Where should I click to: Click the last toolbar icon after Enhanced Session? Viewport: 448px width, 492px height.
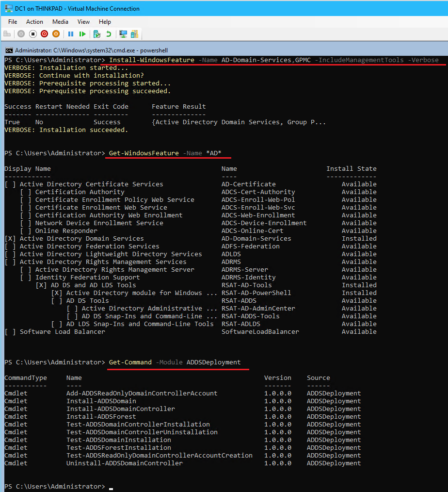pos(134,34)
